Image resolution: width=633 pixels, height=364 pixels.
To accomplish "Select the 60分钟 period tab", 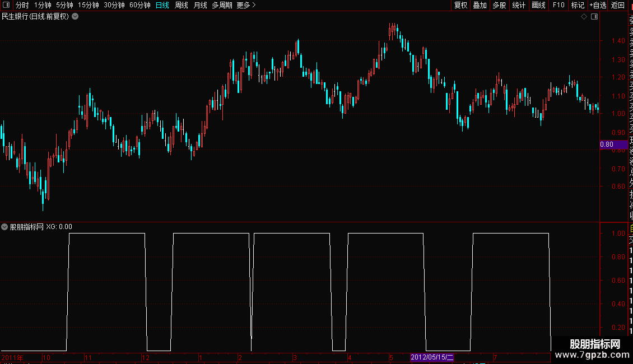I will click(x=140, y=5).
